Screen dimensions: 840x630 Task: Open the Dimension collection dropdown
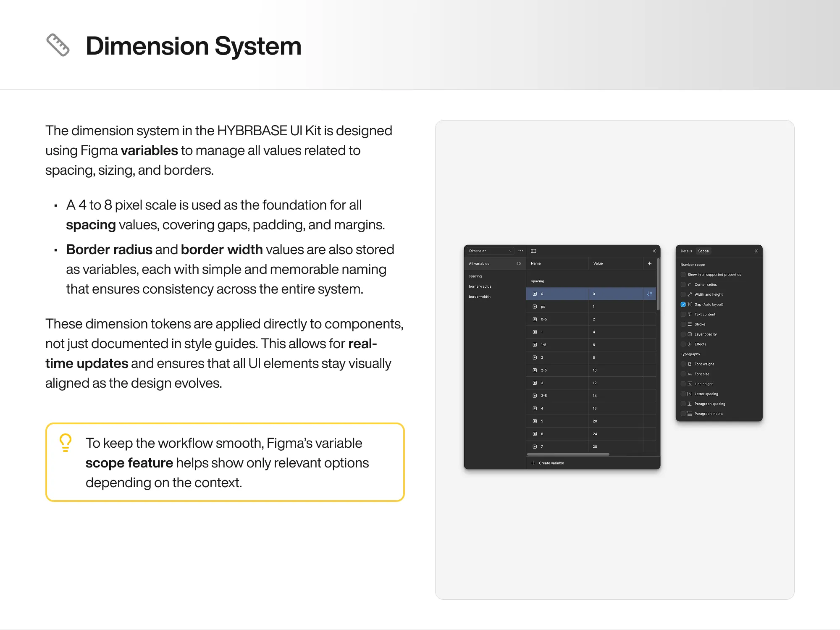pos(490,251)
